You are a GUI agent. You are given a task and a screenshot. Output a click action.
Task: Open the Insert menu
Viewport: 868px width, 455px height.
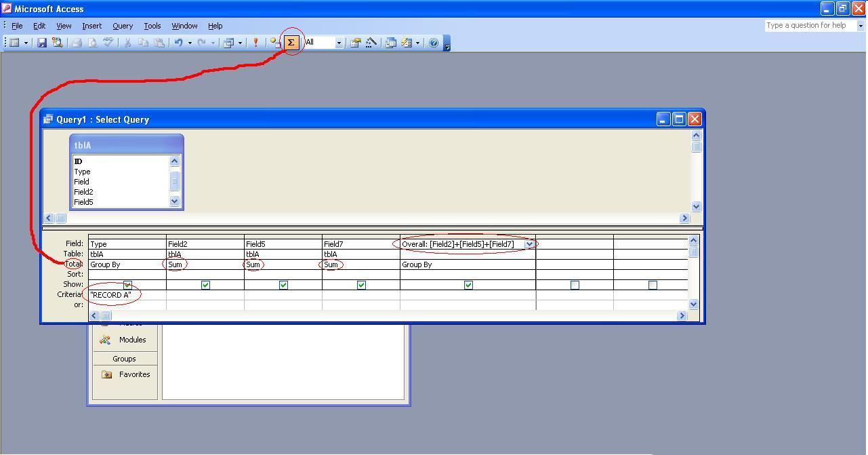(91, 26)
